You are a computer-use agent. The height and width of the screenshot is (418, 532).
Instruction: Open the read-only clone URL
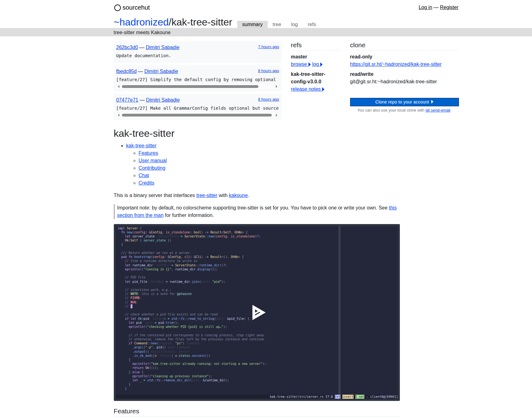(x=396, y=64)
